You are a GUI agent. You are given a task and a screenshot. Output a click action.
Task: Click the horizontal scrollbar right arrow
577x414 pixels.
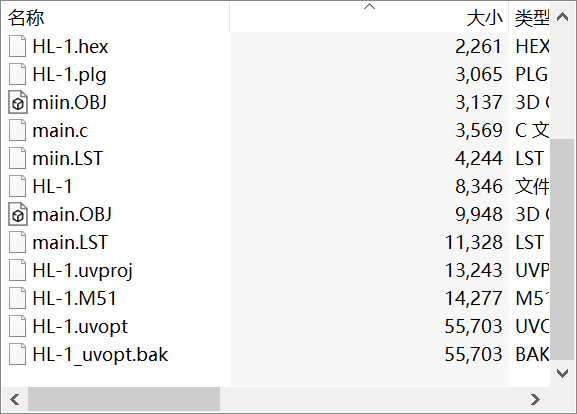coord(535,399)
